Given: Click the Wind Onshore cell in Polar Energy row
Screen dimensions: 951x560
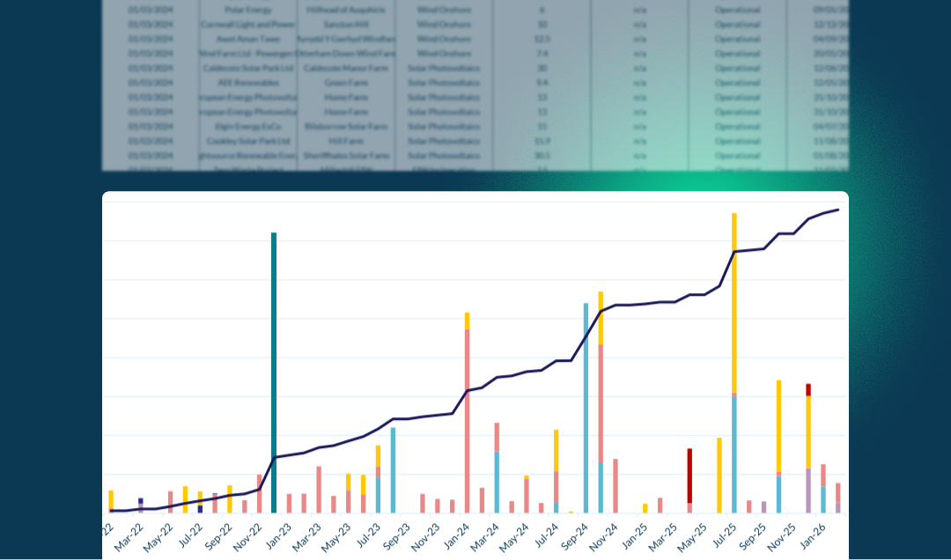Looking at the screenshot, I should tap(444, 10).
